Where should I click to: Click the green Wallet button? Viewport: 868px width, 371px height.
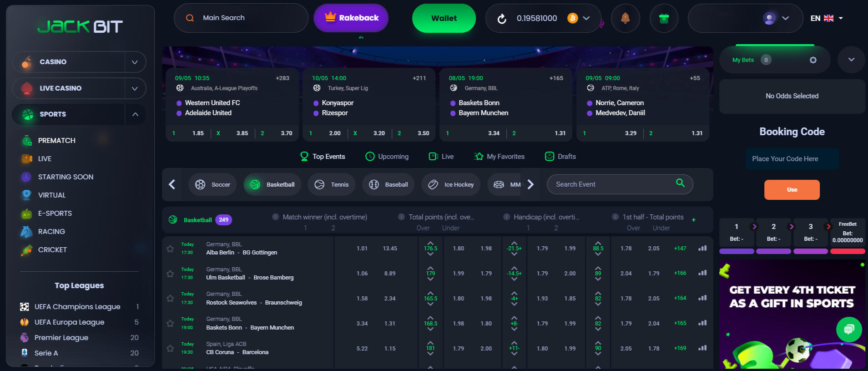point(444,18)
